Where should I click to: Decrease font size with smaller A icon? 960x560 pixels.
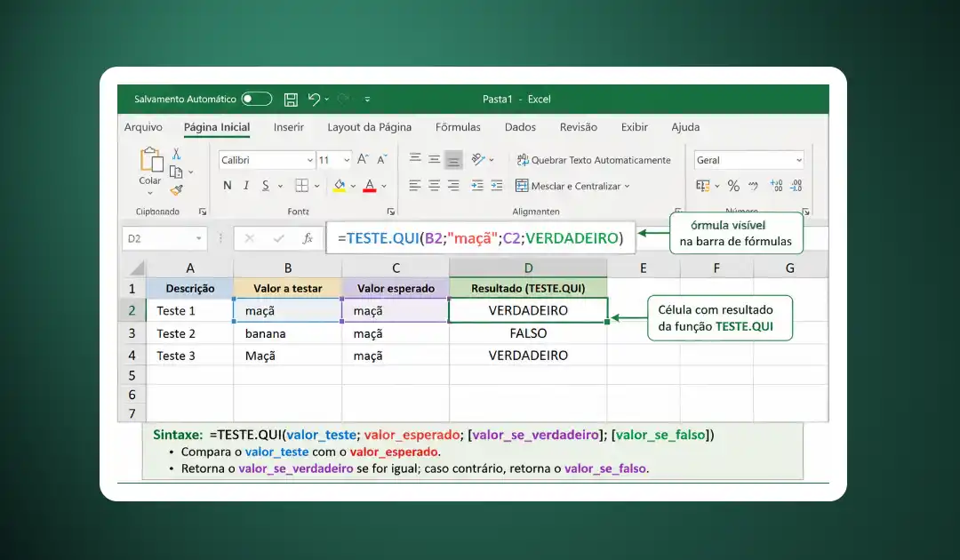coord(382,159)
